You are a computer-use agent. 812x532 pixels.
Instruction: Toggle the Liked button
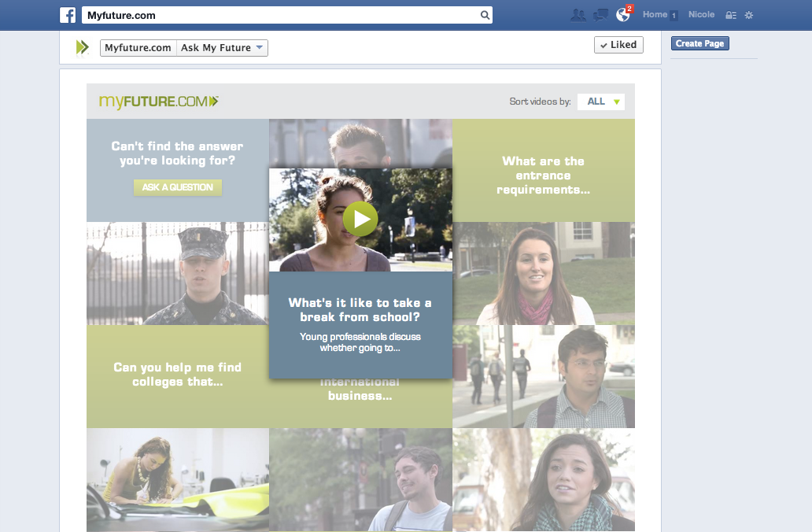(618, 45)
